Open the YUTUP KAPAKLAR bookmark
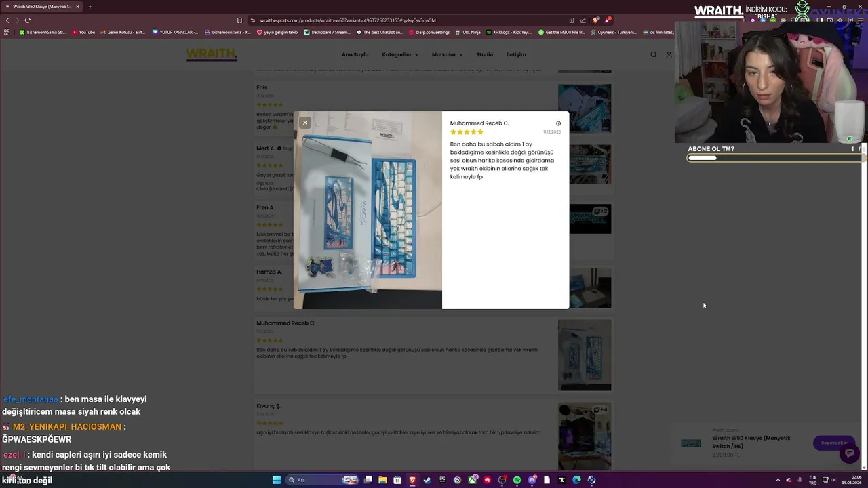 [175, 32]
